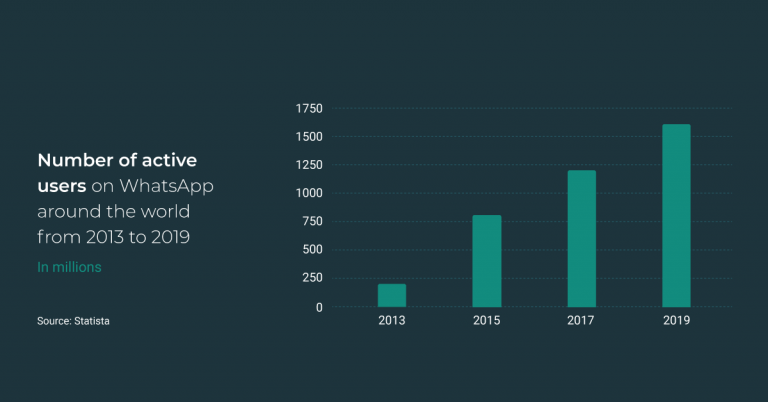The width and height of the screenshot is (768, 402).
Task: Click the 2015 bar in the chart
Action: (x=487, y=261)
